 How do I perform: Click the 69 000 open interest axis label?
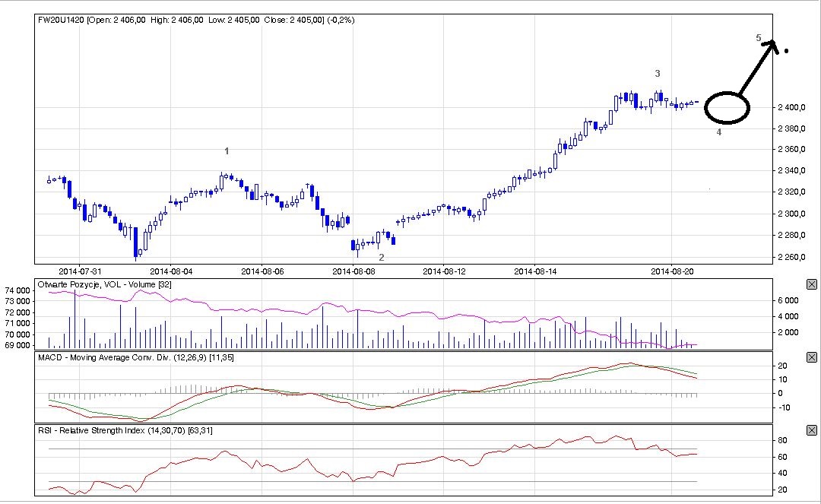tap(17, 345)
